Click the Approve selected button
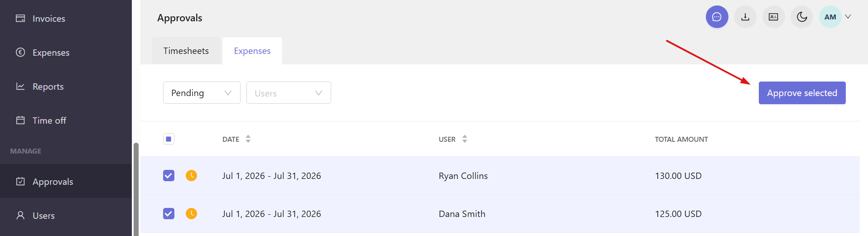This screenshot has height=236, width=868. tap(802, 93)
